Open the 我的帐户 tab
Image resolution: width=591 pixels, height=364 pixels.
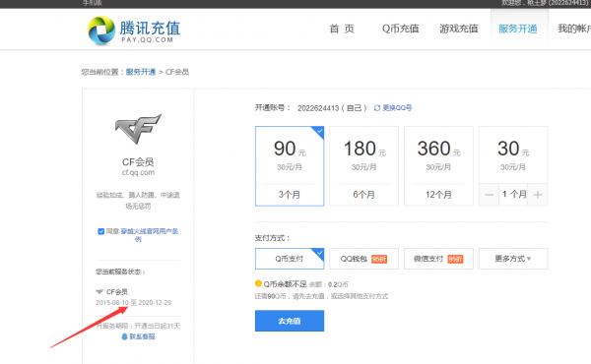(x=574, y=29)
